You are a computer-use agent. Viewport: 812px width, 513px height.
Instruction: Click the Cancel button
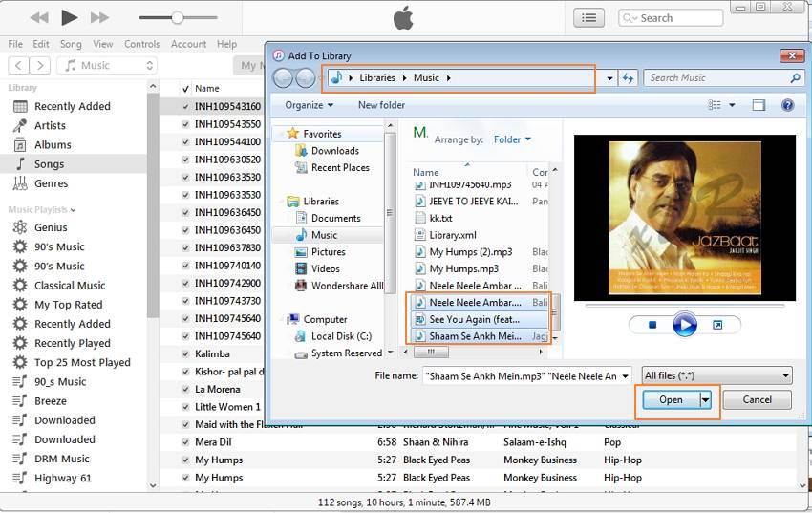[x=757, y=399]
